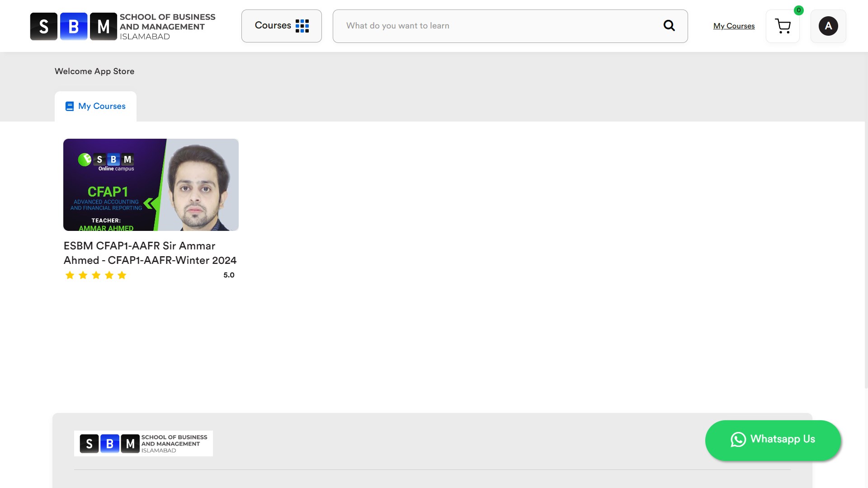Click the fifth rating star
The image size is (868, 488).
click(x=122, y=275)
